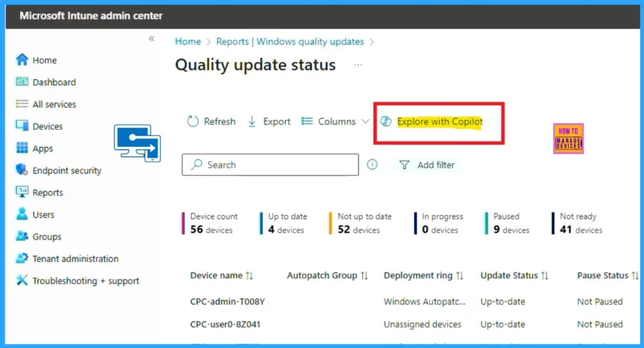Viewport: 644px width, 348px height.
Task: Click the Copilot icon in the toolbar
Action: click(386, 121)
